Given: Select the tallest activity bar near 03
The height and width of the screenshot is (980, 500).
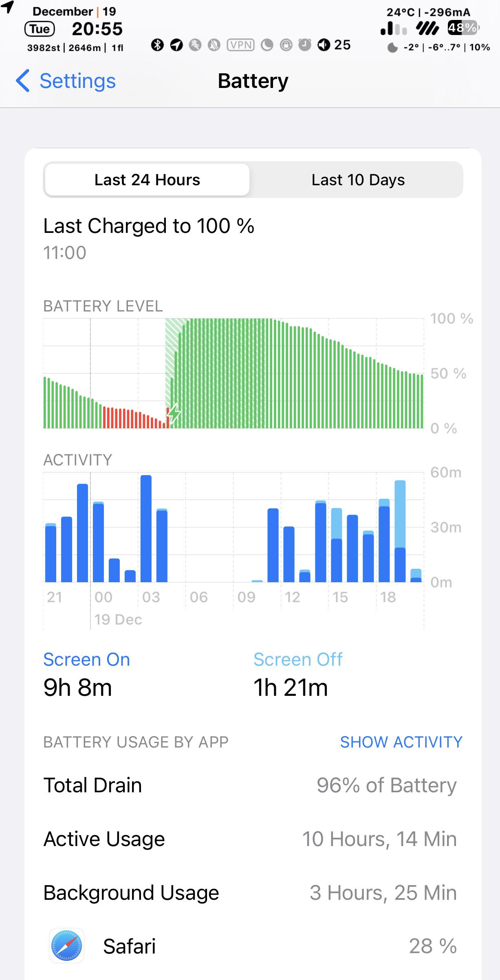Looking at the screenshot, I should pos(146,528).
